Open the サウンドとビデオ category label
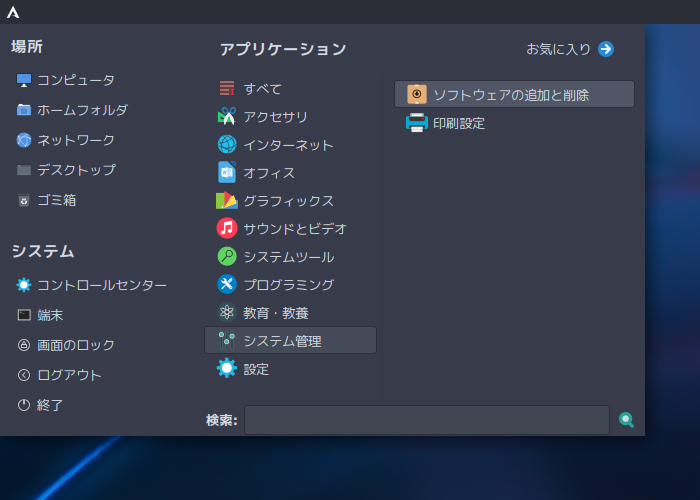700x500 pixels. pos(295,229)
